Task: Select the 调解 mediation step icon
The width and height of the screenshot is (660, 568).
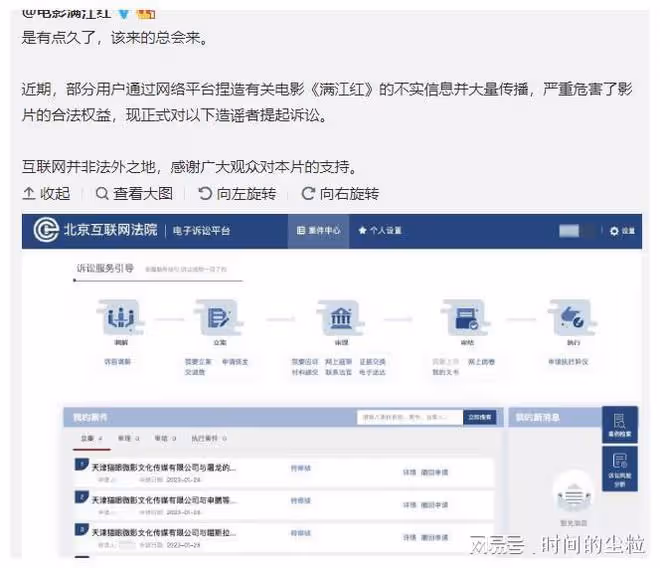Action: [121, 317]
